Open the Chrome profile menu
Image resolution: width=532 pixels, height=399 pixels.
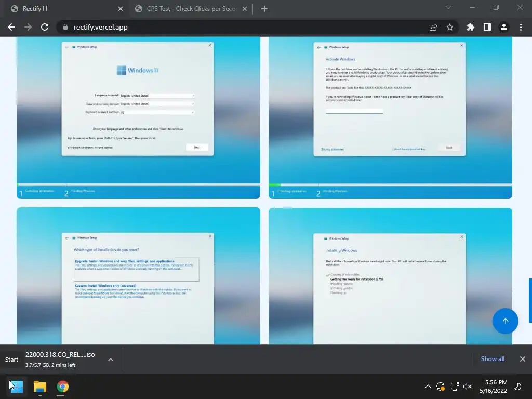click(504, 27)
